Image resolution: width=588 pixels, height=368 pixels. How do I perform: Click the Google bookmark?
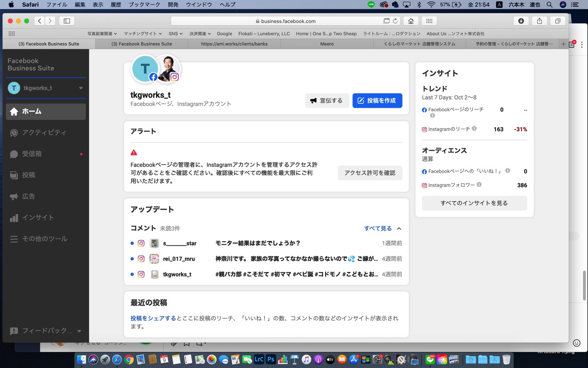click(x=224, y=34)
